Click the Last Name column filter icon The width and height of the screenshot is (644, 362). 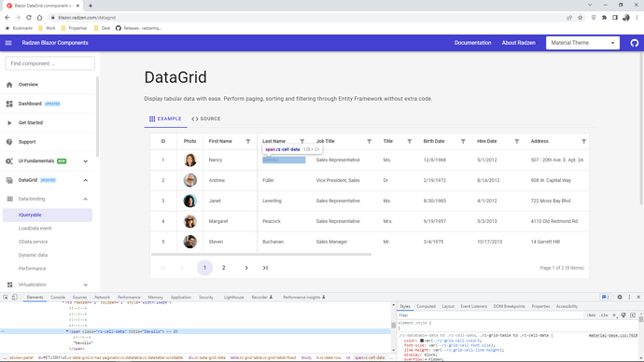[301, 141]
